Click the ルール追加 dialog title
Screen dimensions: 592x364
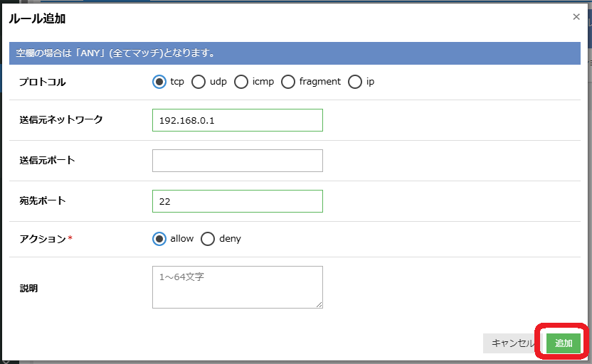(x=37, y=19)
